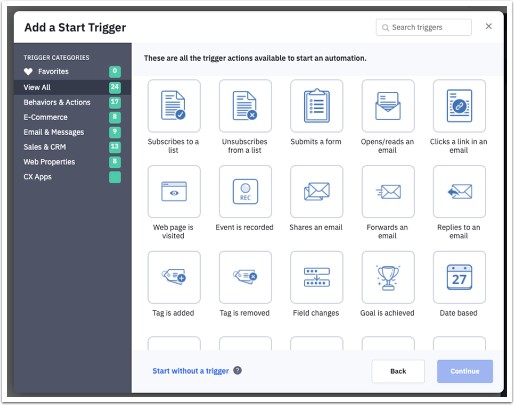Click the Start without a trigger link
The width and height of the screenshot is (514, 405).
(191, 371)
